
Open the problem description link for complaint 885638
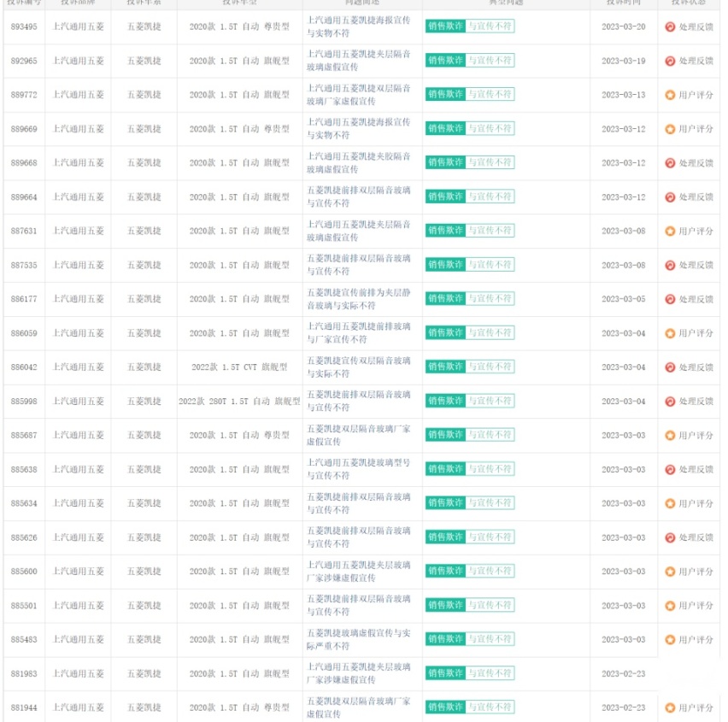pos(358,469)
